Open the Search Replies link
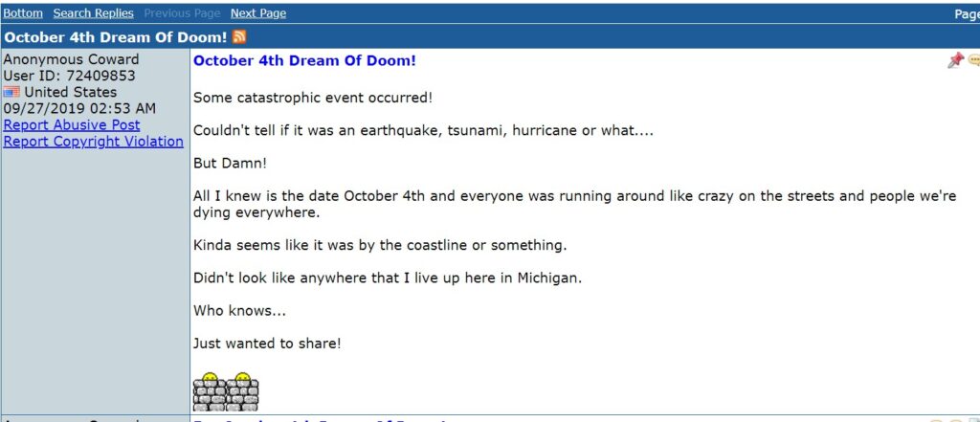 click(x=93, y=13)
